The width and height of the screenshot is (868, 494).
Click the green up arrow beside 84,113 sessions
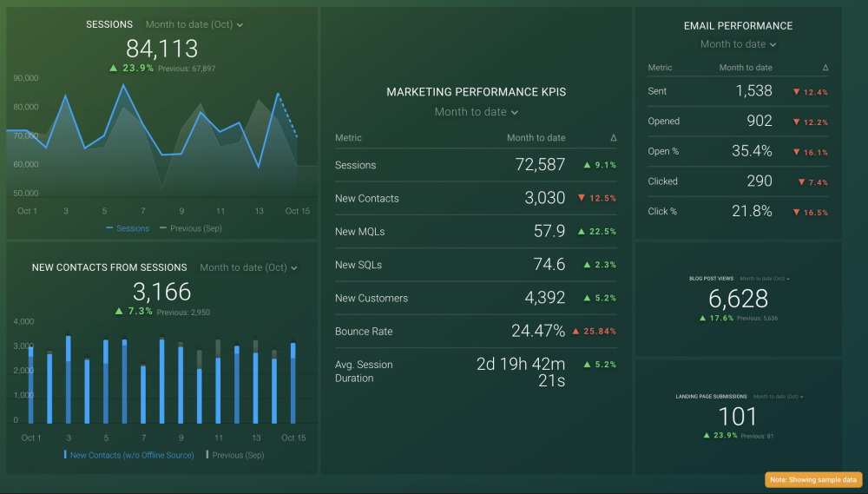113,68
